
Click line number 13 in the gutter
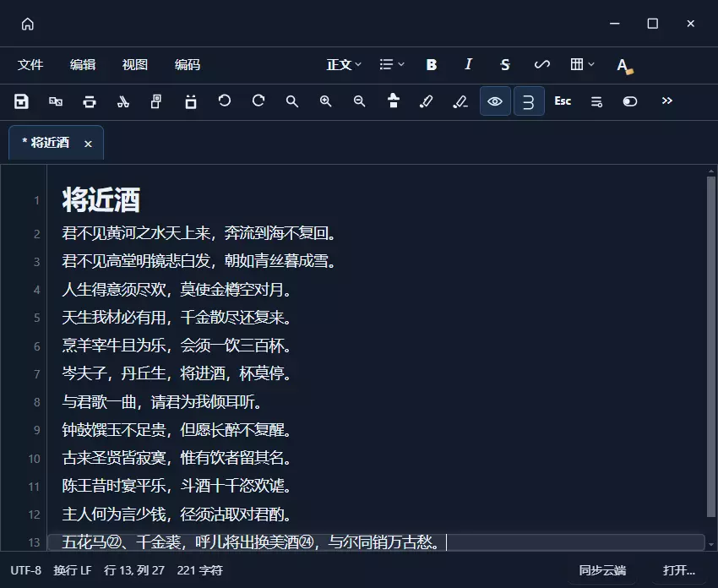(x=35, y=542)
